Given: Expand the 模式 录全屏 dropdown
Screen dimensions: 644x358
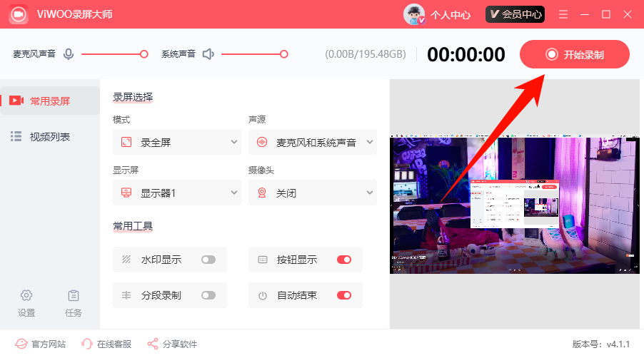Looking at the screenshot, I should pos(176,143).
